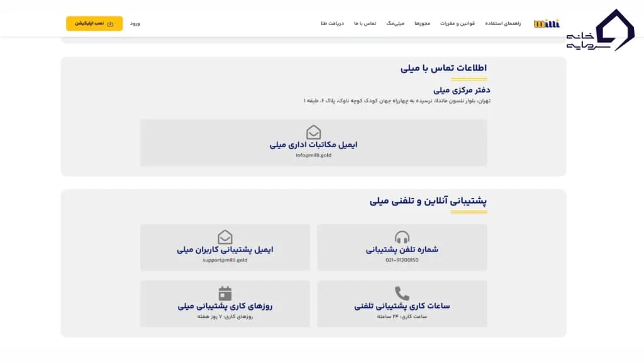The image size is (644, 362).
Task: Click the headset icon for support phone number
Action: (402, 238)
